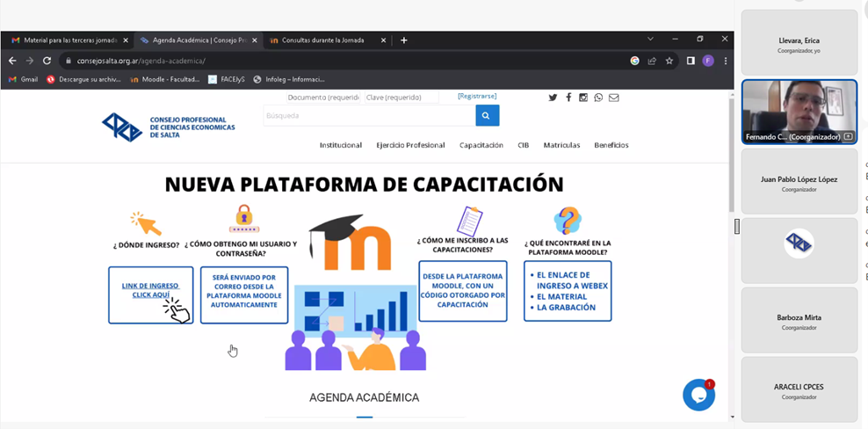Screen dimensions: 868x429
Task: Click the Registrarse link
Action: [x=477, y=96]
